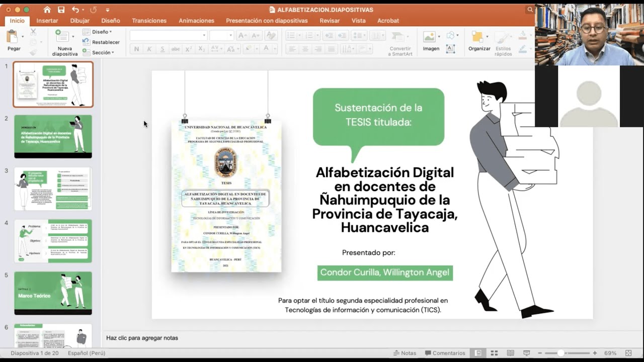Align text to the right
Image resolution: width=644 pixels, height=362 pixels.
click(318, 49)
